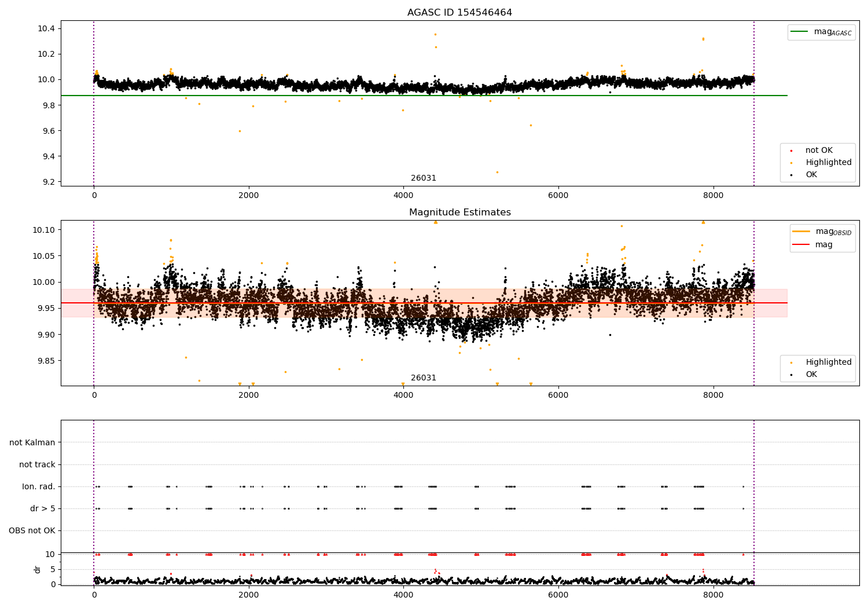868x608 pixels.
Task: Click the Magnitude Estimates subplot title
Action: click(459, 213)
